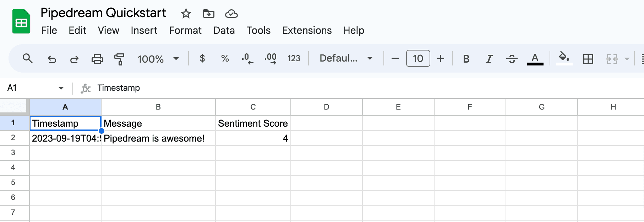The height and width of the screenshot is (222, 644).
Task: Decrease decimal places
Action: coord(247,58)
